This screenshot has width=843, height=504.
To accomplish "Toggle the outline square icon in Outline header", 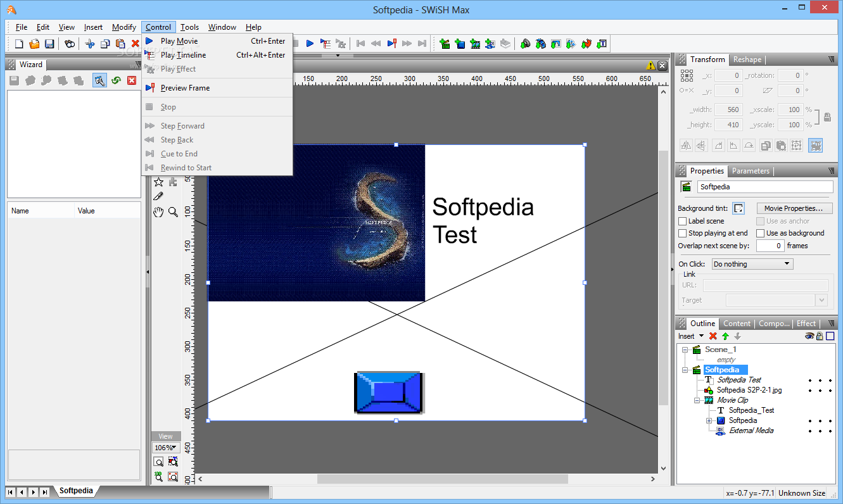I will coord(830,336).
